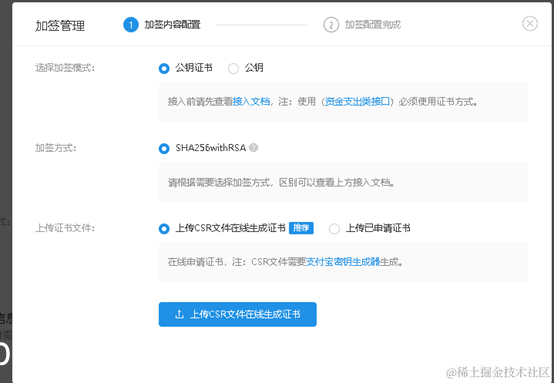Click the hint text 请根据需要选择加签方式
This screenshot has height=383, width=554.
pyautogui.click(x=219, y=182)
